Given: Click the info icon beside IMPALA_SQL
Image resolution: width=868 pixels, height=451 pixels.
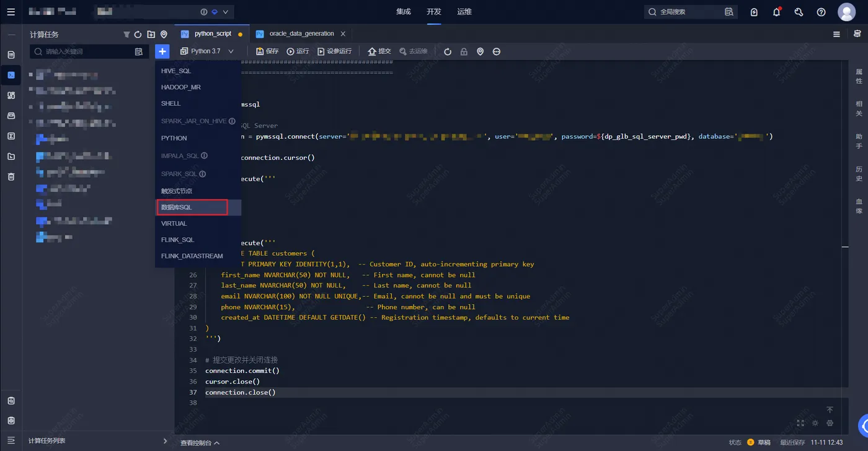Looking at the screenshot, I should (x=204, y=156).
